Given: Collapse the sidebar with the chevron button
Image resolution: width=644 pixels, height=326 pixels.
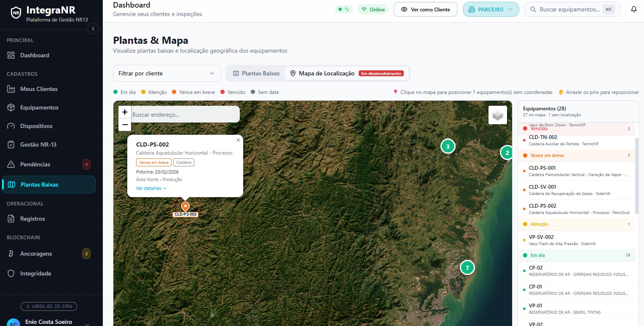Looking at the screenshot, I should [x=93, y=29].
